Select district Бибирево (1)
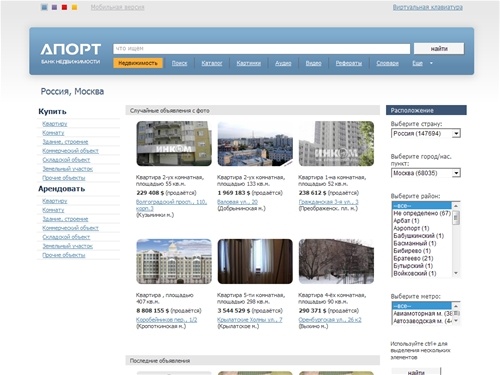This screenshot has height=375, width=500. (x=422, y=251)
